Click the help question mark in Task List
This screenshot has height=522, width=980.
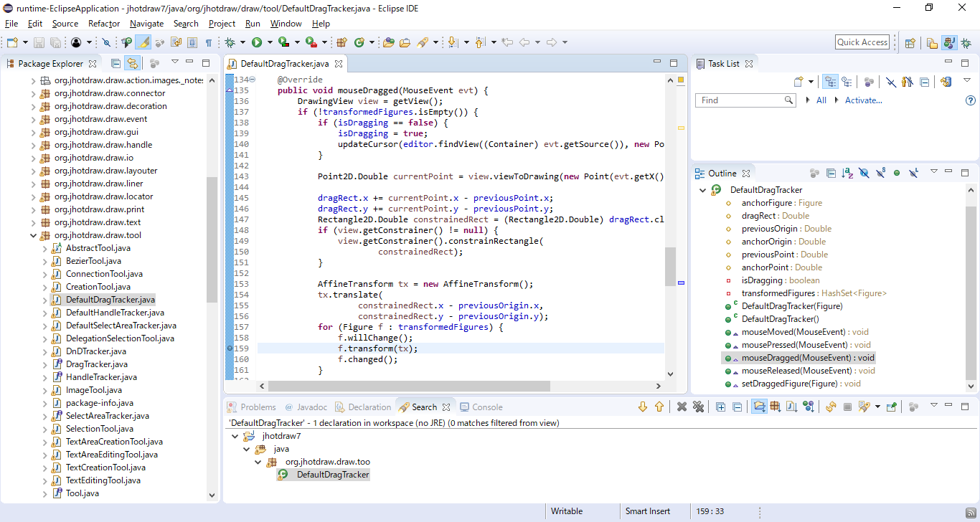(x=971, y=100)
